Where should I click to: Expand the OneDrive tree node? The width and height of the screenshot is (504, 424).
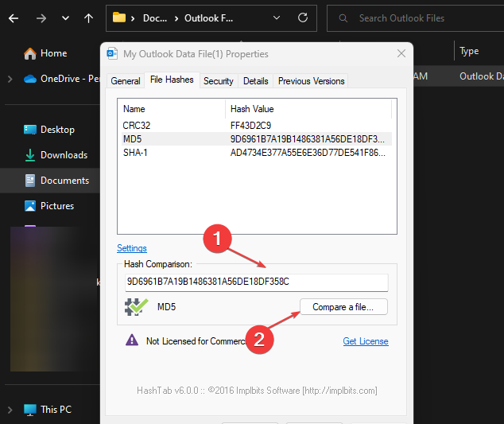pyautogui.click(x=10, y=79)
